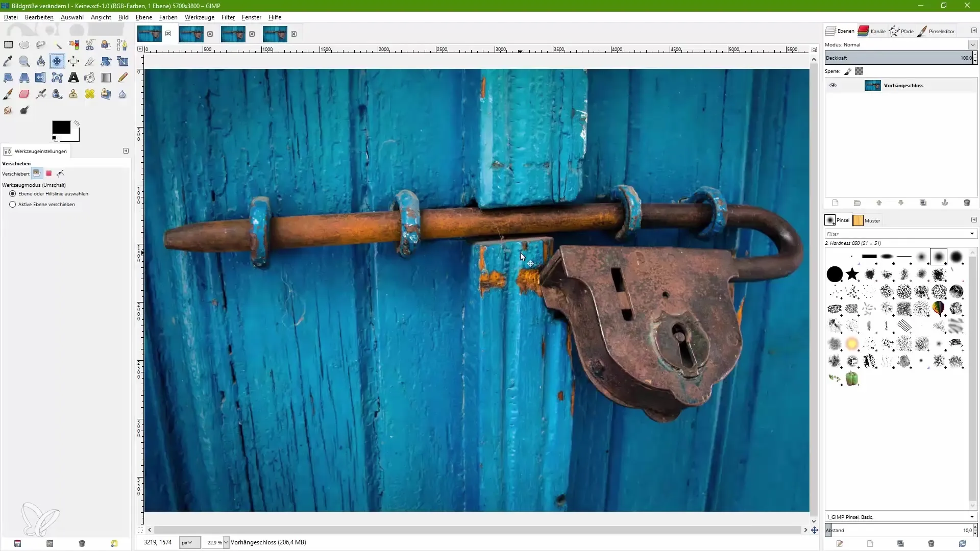Reset tool options to defaults
Image resolution: width=980 pixels, height=551 pixels.
pos(114,544)
